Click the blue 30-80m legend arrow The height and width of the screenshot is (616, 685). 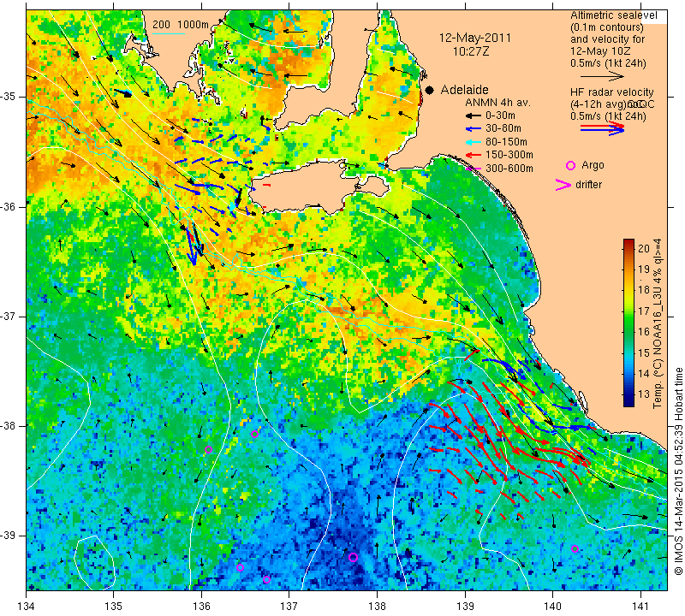point(473,129)
